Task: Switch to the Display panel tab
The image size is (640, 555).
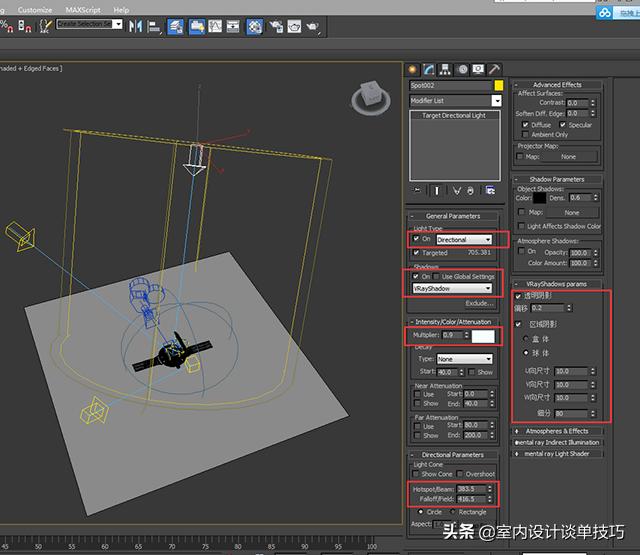Action: coord(478,70)
